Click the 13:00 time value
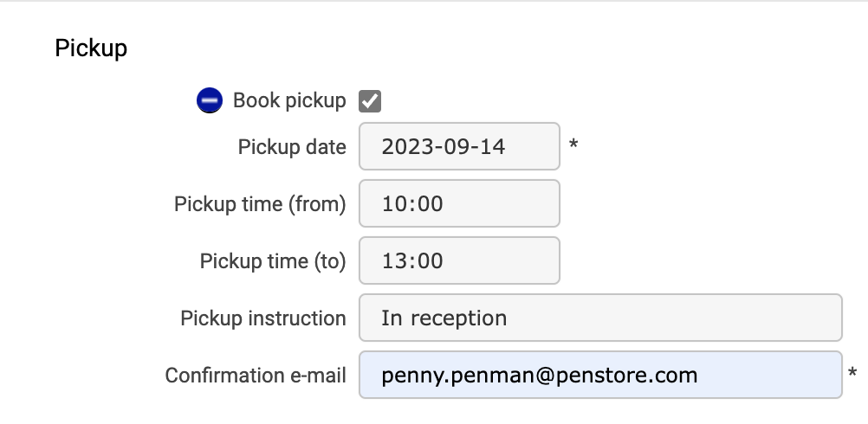This screenshot has height=424, width=868. click(x=412, y=261)
